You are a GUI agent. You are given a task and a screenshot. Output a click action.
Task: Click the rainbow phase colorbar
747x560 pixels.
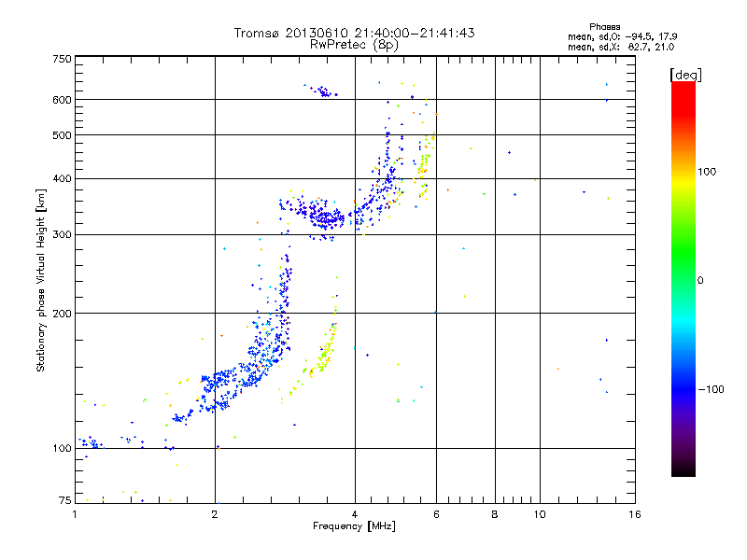tap(684, 279)
